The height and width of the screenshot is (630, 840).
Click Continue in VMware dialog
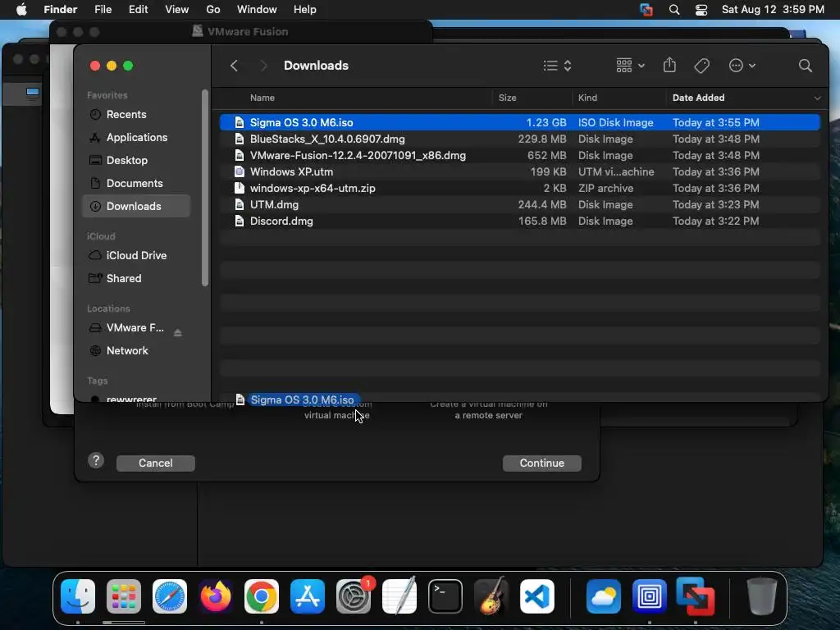pos(541,463)
